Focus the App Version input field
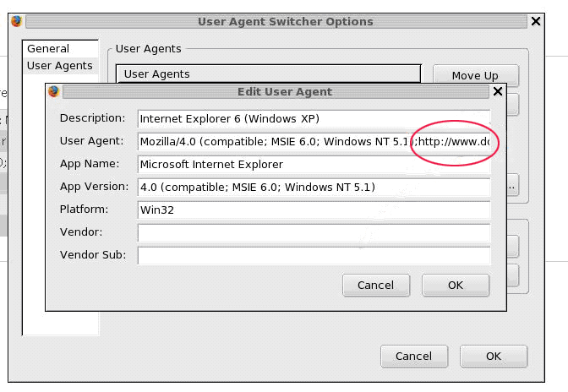Viewport: 568px width, 392px height. pos(314,188)
